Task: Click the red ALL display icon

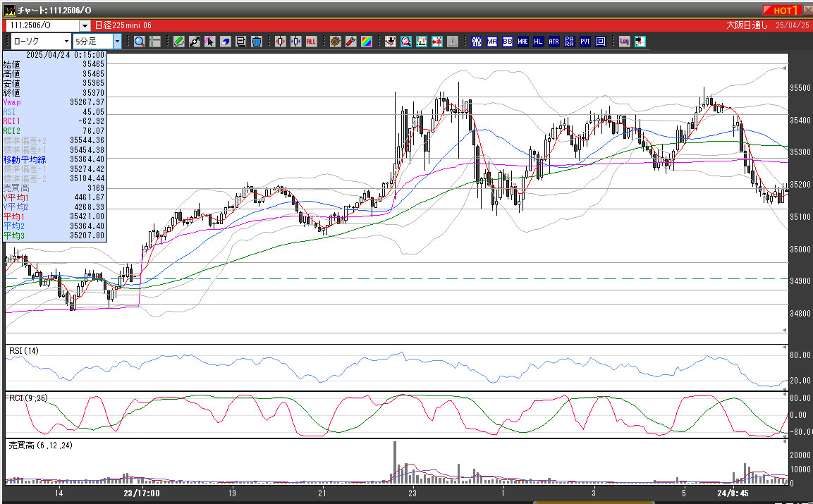Action: tap(311, 42)
